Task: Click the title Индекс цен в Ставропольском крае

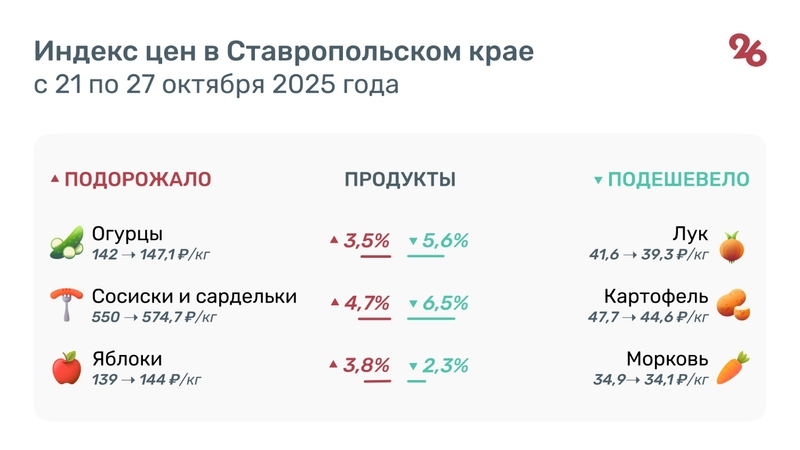Action: [284, 51]
